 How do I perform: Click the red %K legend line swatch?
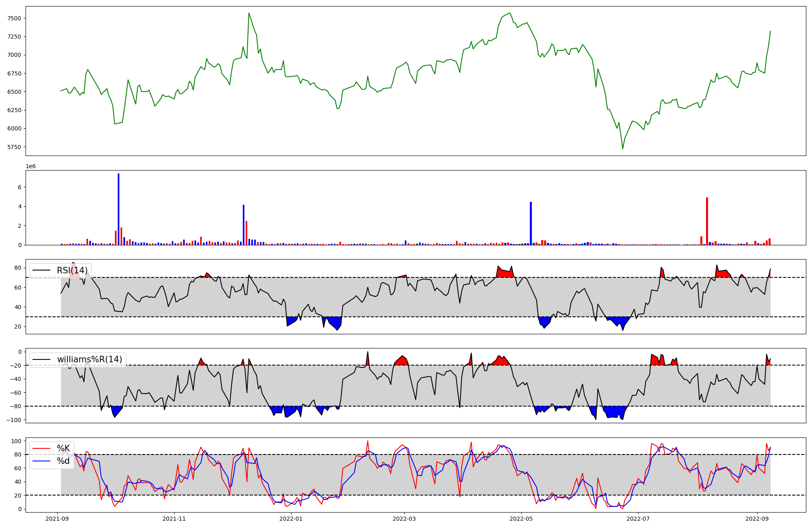(x=41, y=448)
